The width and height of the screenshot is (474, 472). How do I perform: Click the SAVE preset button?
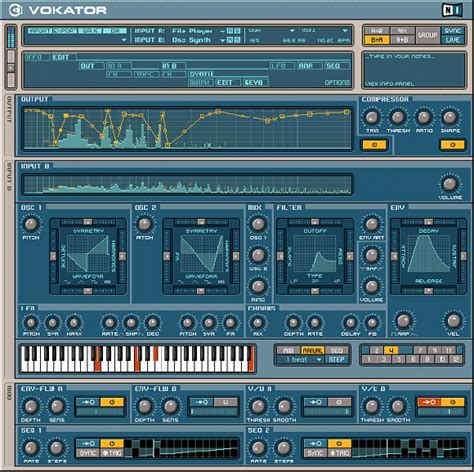pos(90,31)
